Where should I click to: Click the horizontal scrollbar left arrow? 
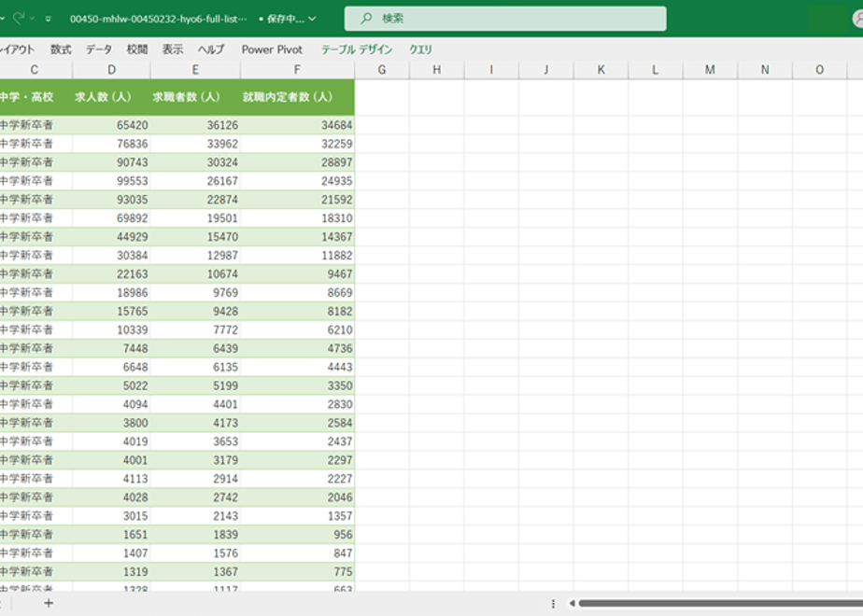[x=572, y=603]
